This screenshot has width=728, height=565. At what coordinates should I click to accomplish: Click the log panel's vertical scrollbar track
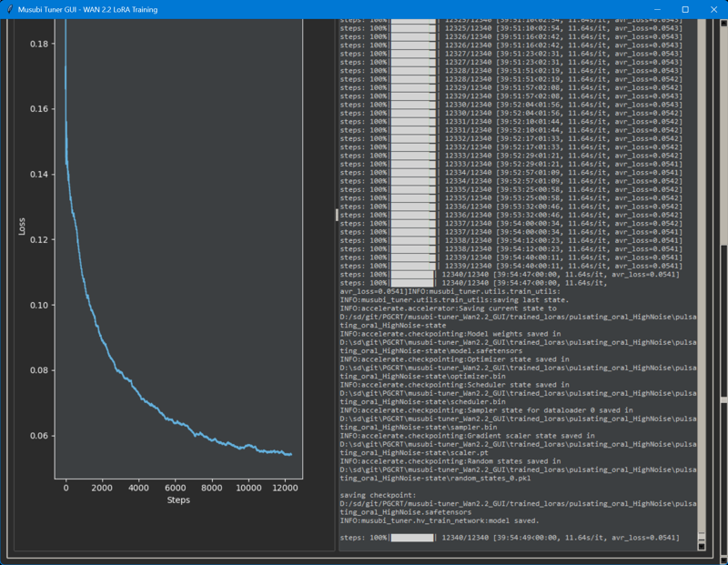(702, 273)
